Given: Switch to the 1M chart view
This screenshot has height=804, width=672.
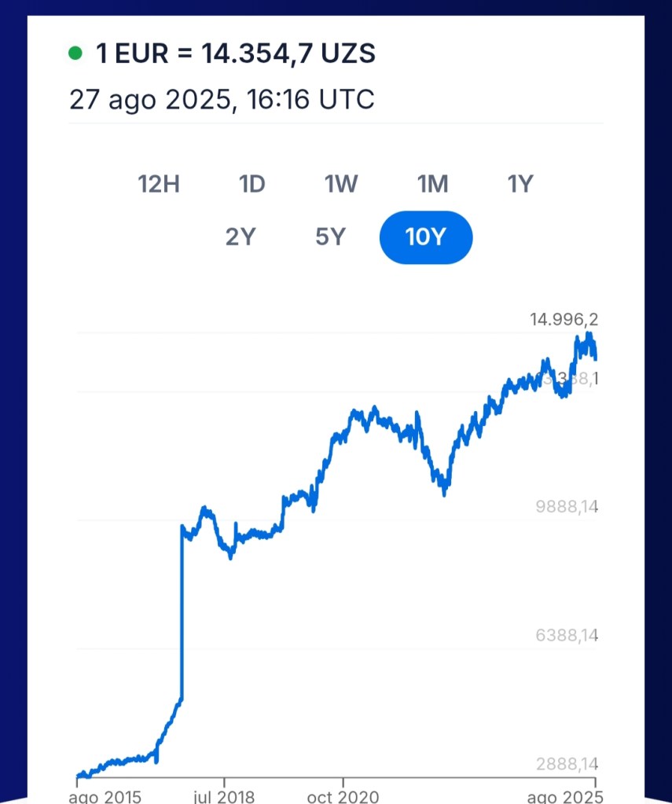Looking at the screenshot, I should coord(432,185).
